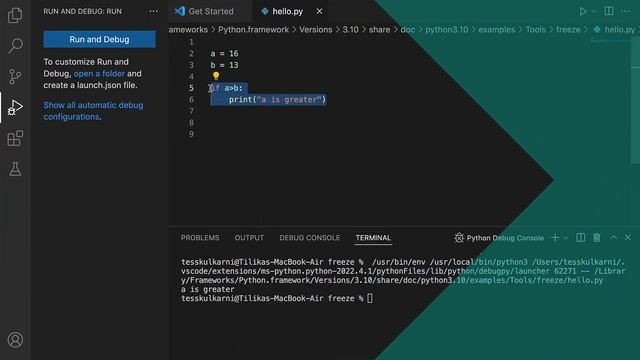Click code line 'b = 13'
Viewport: 640px width, 360px height.
click(x=224, y=65)
